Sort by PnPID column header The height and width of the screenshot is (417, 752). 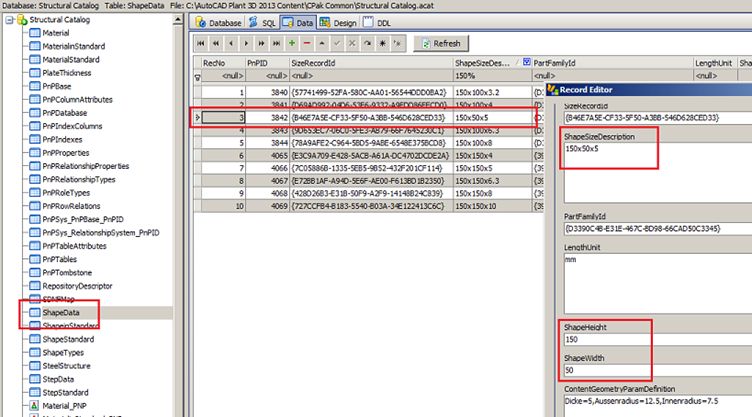pyautogui.click(x=267, y=63)
